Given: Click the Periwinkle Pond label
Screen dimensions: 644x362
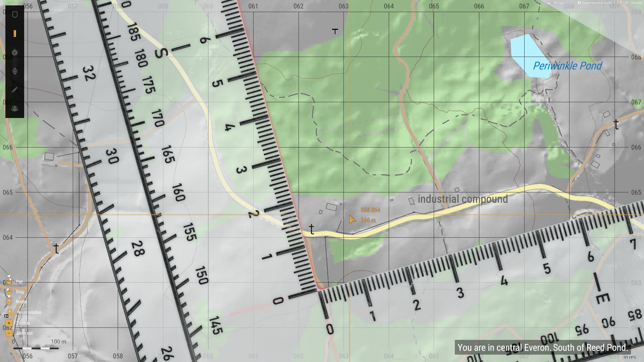Looking at the screenshot, I should [x=568, y=66].
